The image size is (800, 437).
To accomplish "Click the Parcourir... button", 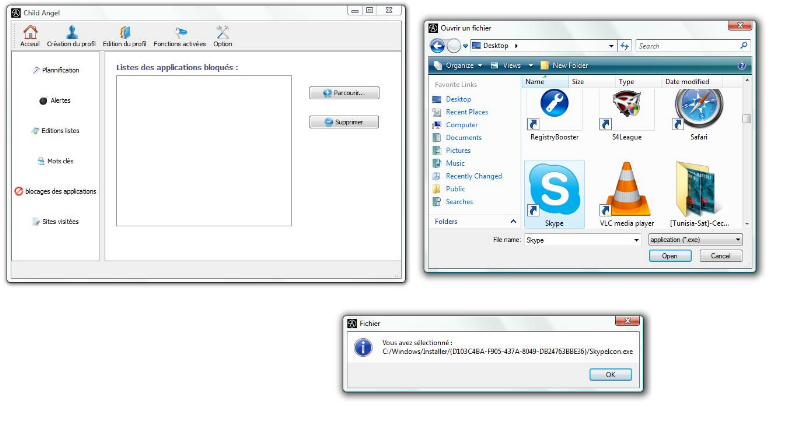I will (344, 93).
